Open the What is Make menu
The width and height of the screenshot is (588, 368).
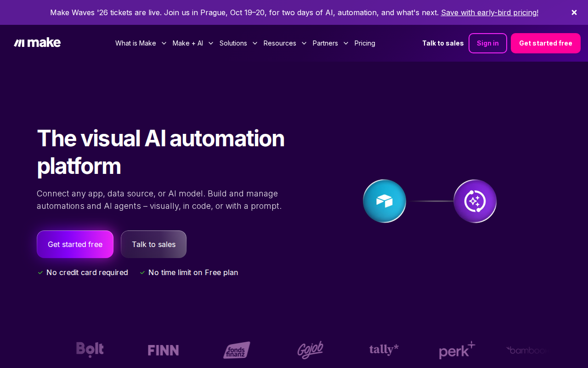[136, 43]
